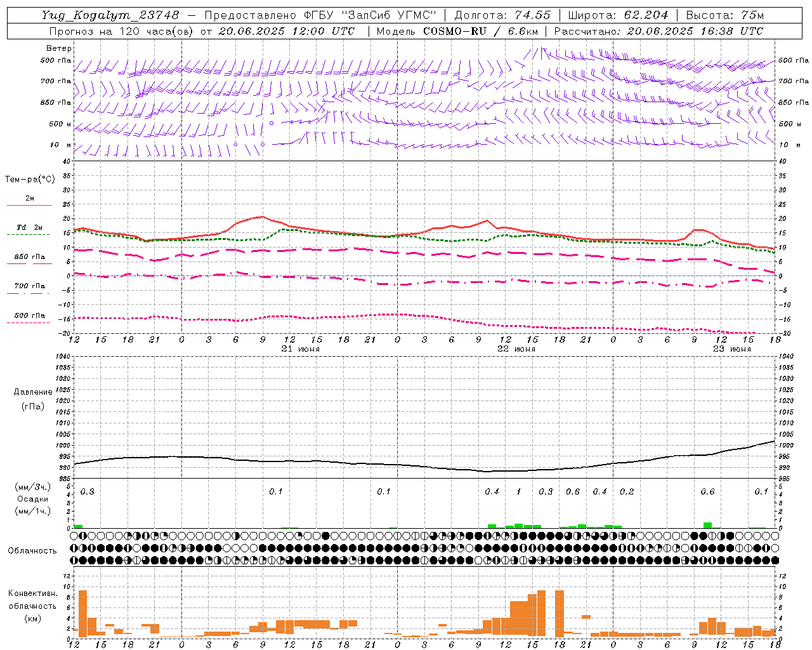The image size is (812, 650).
Task: Click the (гПа) unit label under Давление
Action: pyautogui.click(x=32, y=406)
